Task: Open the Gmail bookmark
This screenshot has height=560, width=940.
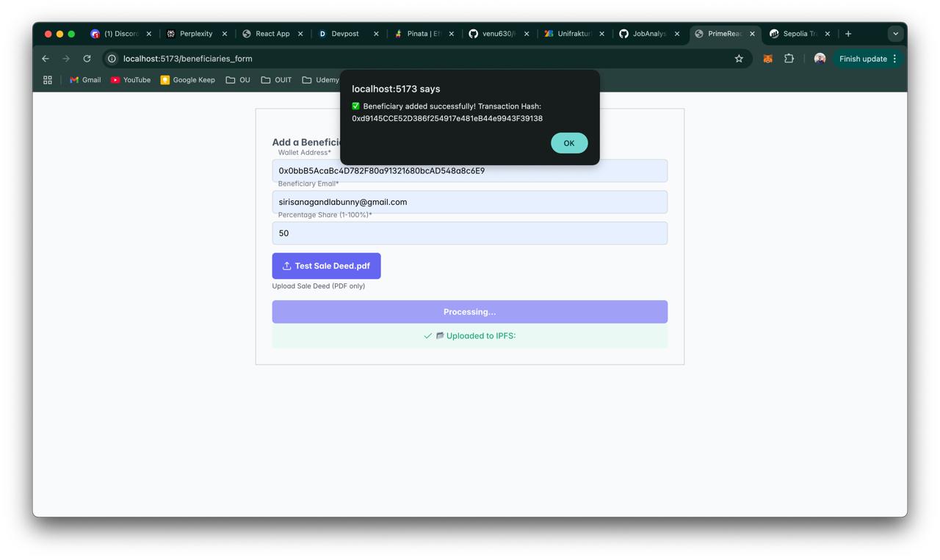Action: (x=85, y=80)
